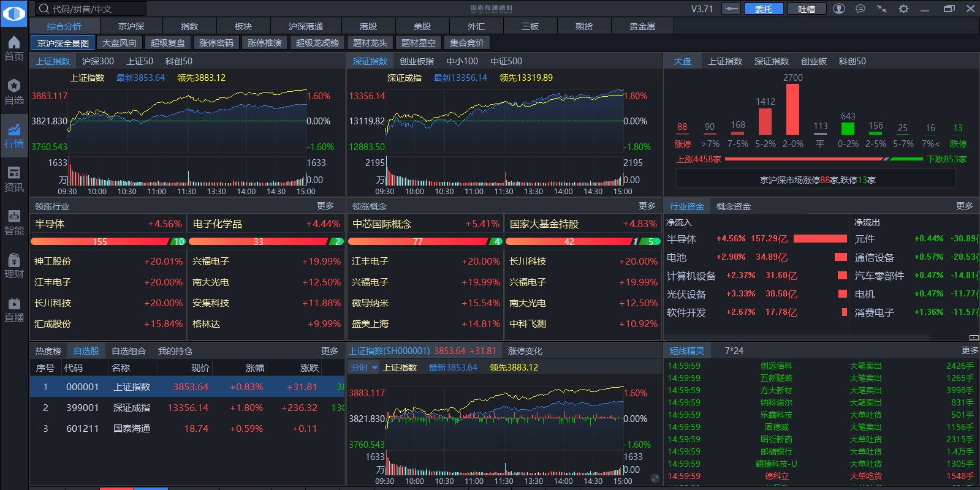Switch to the 港股 market tab
Viewport: 980px width, 490px height.
[368, 26]
